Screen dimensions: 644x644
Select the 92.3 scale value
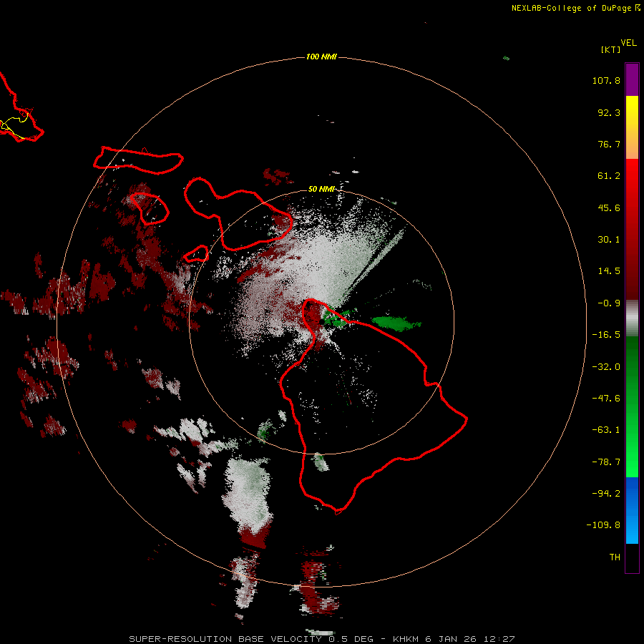(x=609, y=112)
